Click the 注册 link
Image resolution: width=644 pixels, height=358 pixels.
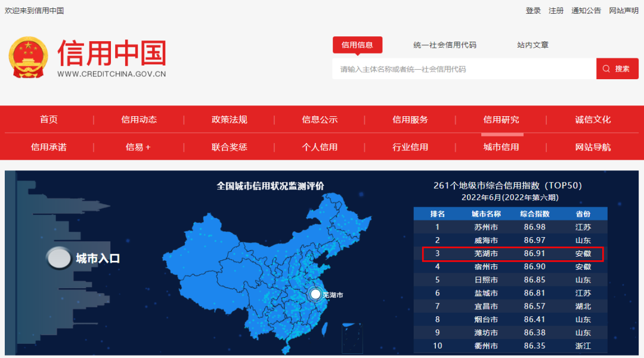pyautogui.click(x=556, y=10)
